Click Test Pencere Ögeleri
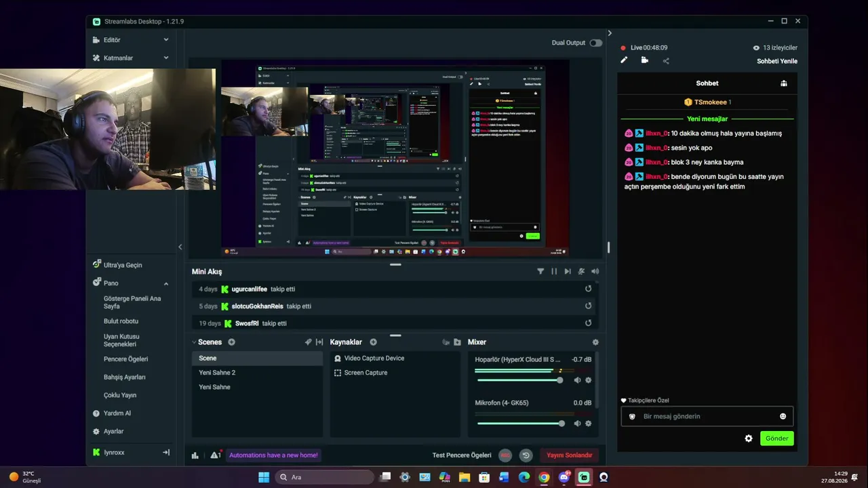Viewport: 868px width, 488px height. coord(462,455)
